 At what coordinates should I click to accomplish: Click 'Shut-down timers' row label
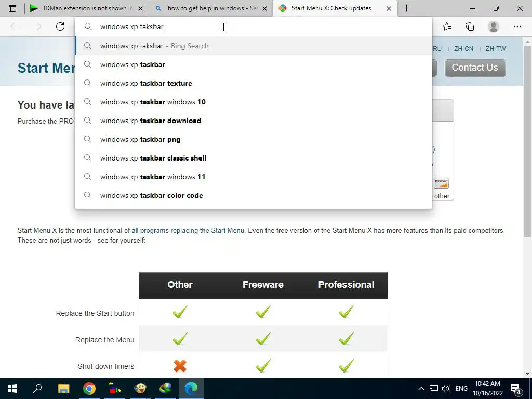106,366
